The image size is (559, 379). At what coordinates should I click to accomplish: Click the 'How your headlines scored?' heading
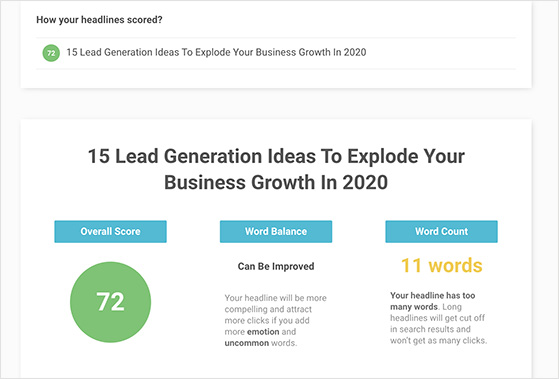tap(99, 20)
